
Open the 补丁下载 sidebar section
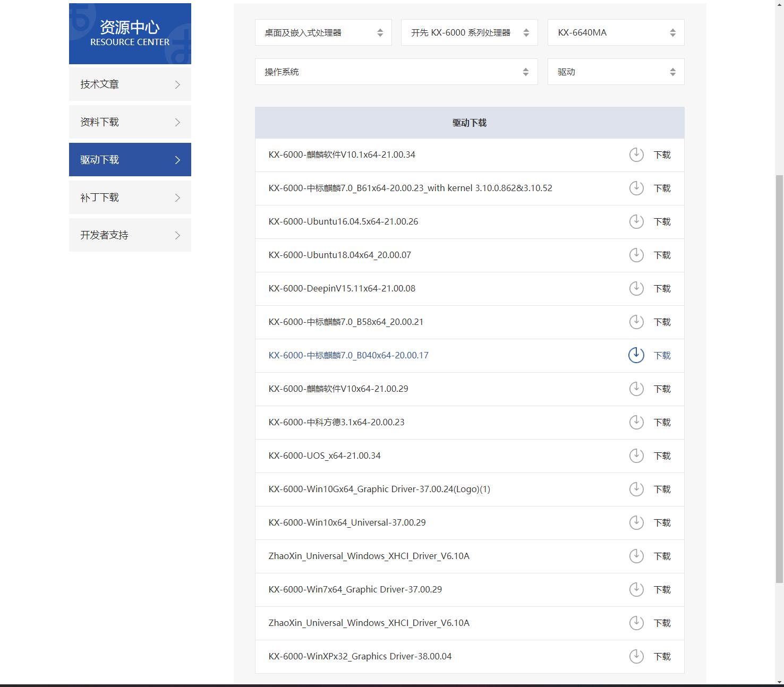coord(130,197)
